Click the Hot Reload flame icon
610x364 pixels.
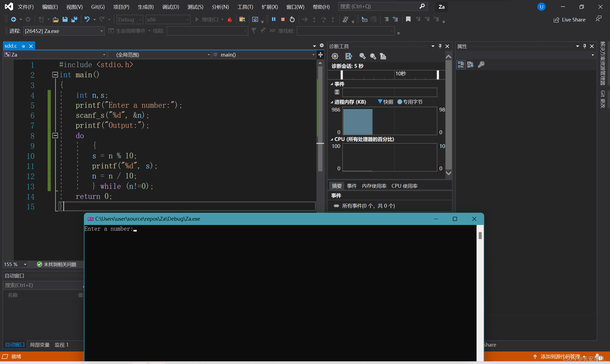[x=230, y=19]
